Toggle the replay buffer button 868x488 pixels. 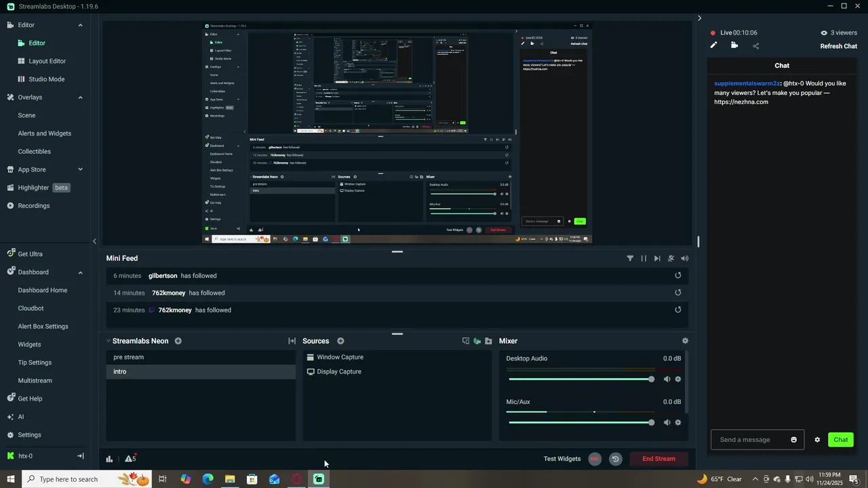[615, 459]
